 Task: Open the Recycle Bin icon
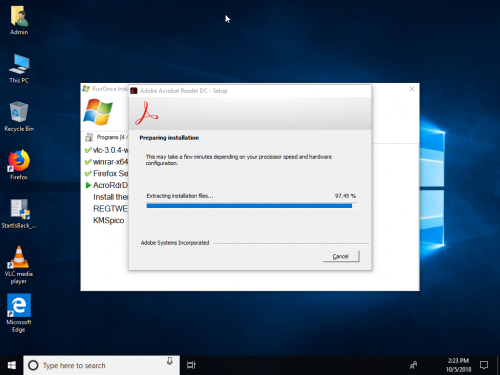pyautogui.click(x=19, y=117)
